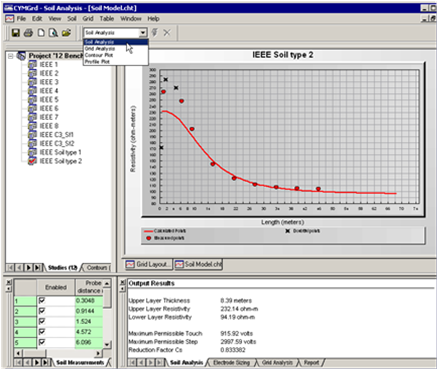Click the Print icon in toolbar

pyautogui.click(x=28, y=33)
